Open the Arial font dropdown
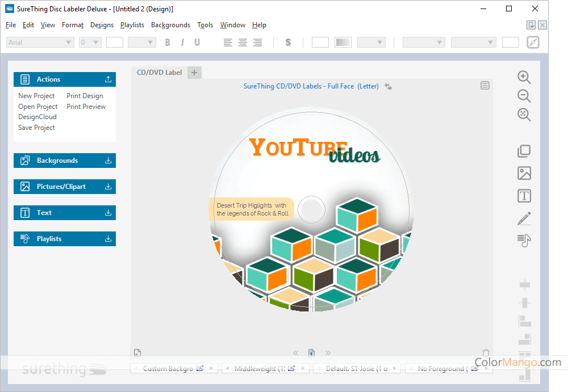568x392 pixels. click(68, 43)
